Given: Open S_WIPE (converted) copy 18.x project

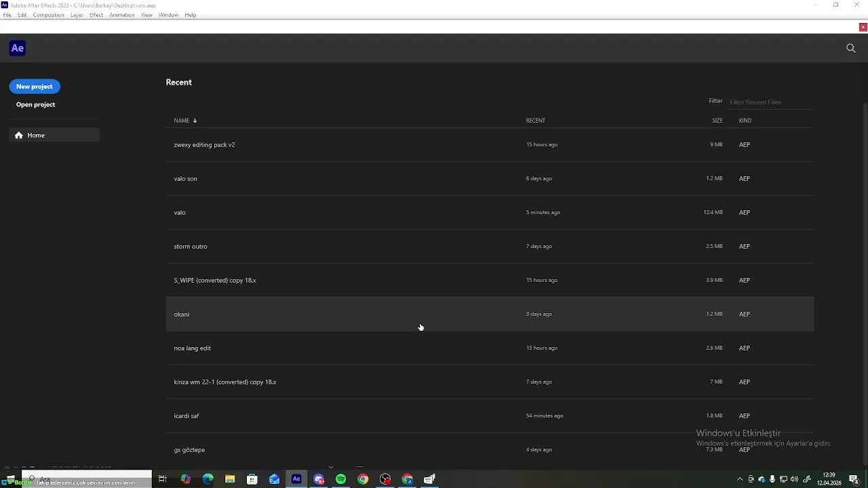Looking at the screenshot, I should point(490,280).
